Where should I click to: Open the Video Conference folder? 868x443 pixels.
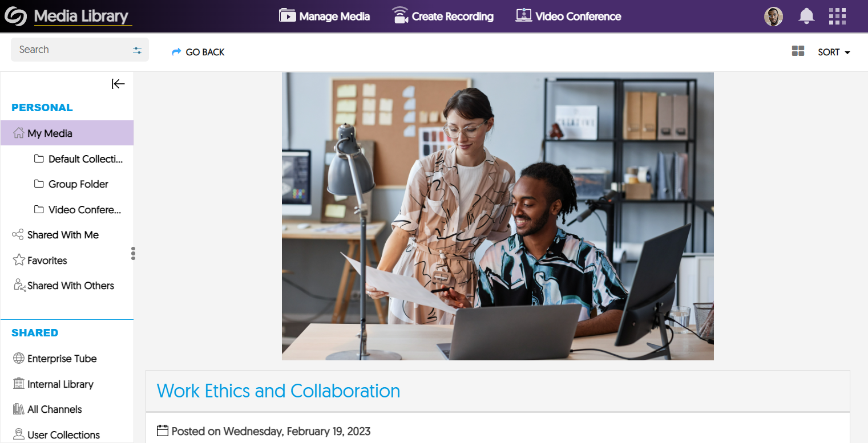(78, 209)
